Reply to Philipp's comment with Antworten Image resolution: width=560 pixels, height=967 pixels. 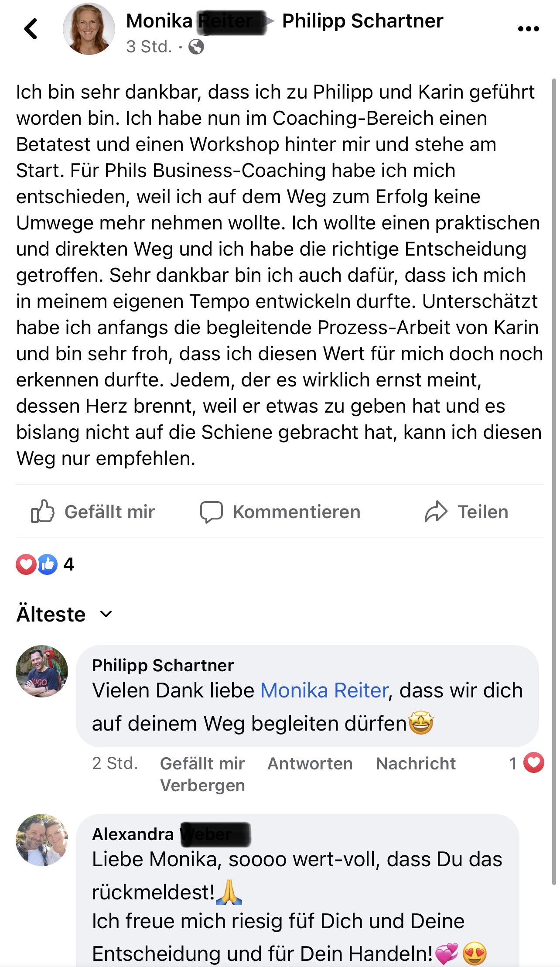(310, 763)
